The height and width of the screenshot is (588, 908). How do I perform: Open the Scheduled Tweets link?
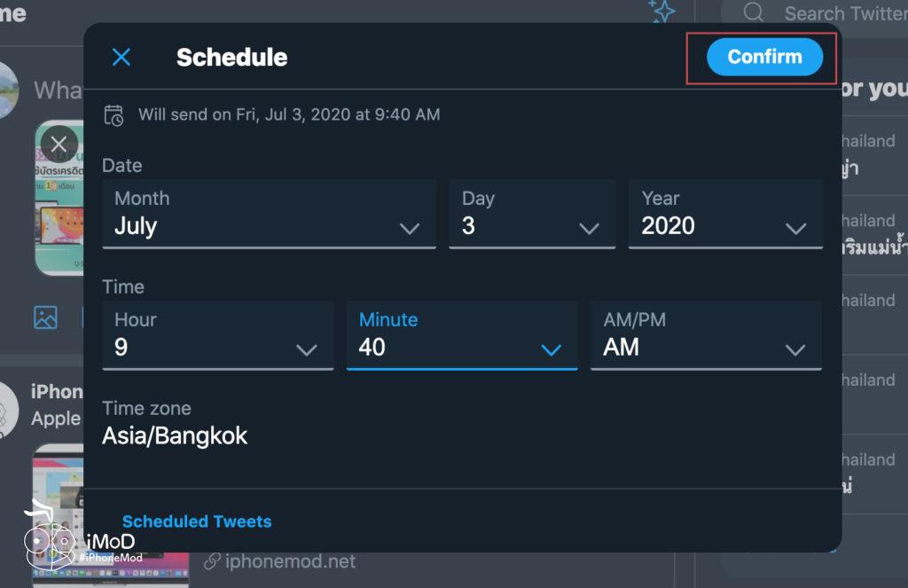point(197,521)
